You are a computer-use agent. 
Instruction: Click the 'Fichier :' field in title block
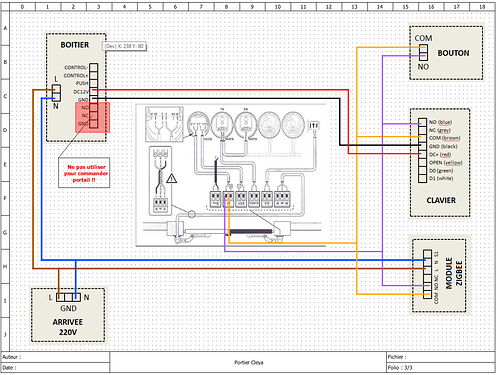pos(441,357)
